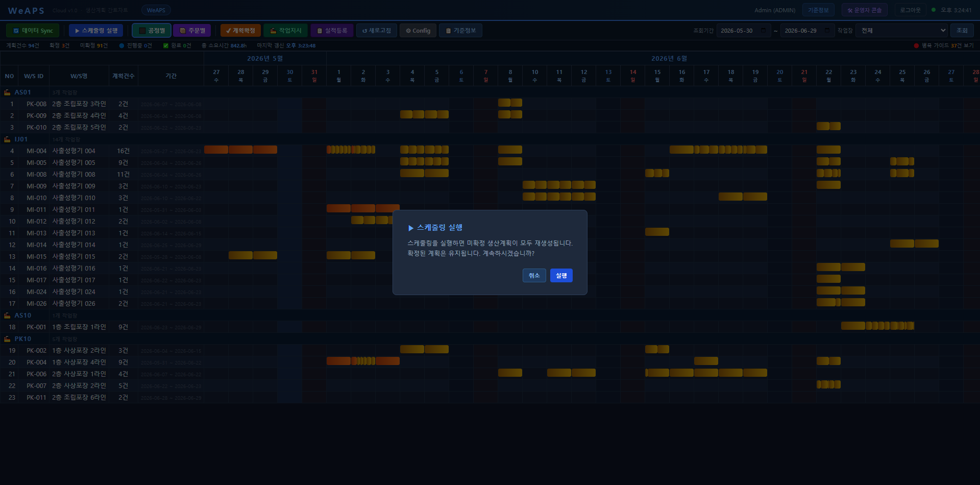Click the 로그아웃 button

pyautogui.click(x=910, y=10)
